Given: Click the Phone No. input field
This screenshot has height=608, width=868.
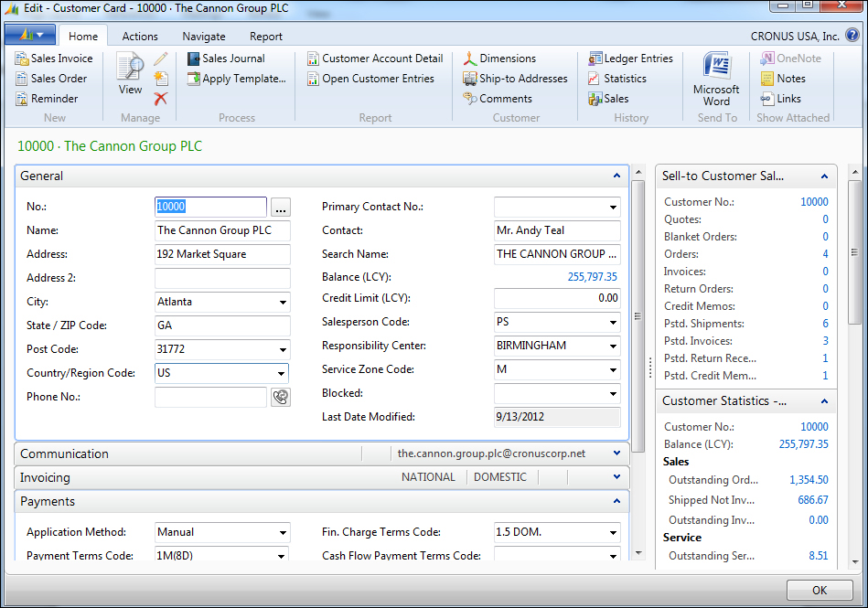Looking at the screenshot, I should pyautogui.click(x=211, y=397).
